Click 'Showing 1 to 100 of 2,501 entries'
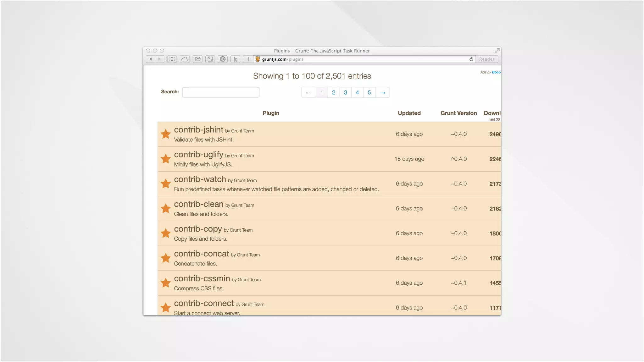This screenshot has width=644, height=362. click(x=312, y=76)
